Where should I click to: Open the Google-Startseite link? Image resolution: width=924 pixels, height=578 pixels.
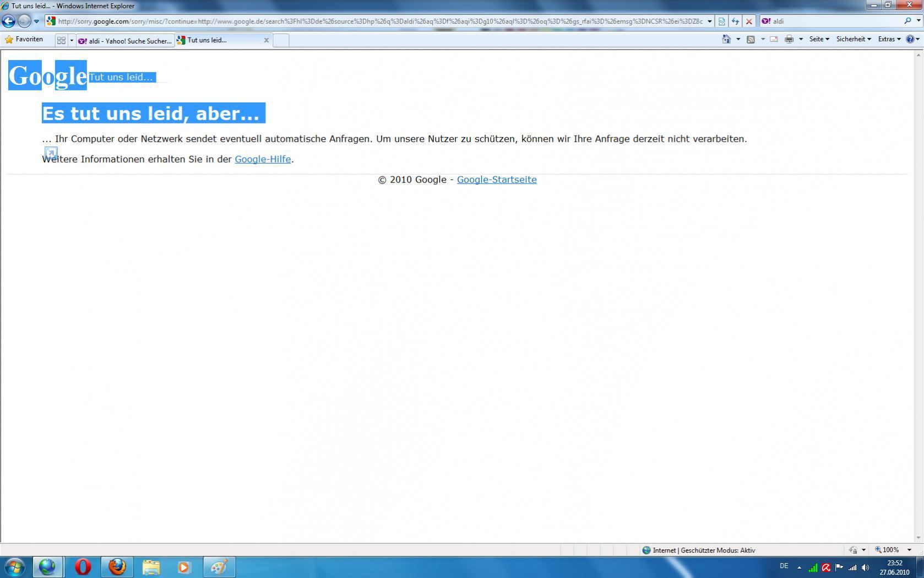pyautogui.click(x=497, y=180)
